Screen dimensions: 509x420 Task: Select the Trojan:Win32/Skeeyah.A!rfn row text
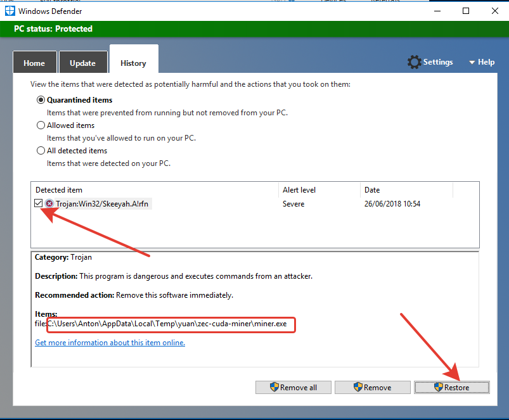(102, 204)
